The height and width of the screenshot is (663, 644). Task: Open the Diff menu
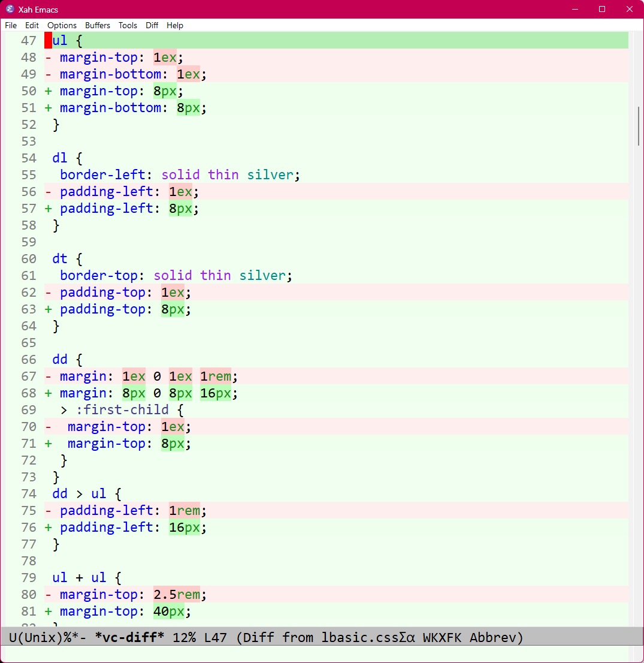(152, 25)
